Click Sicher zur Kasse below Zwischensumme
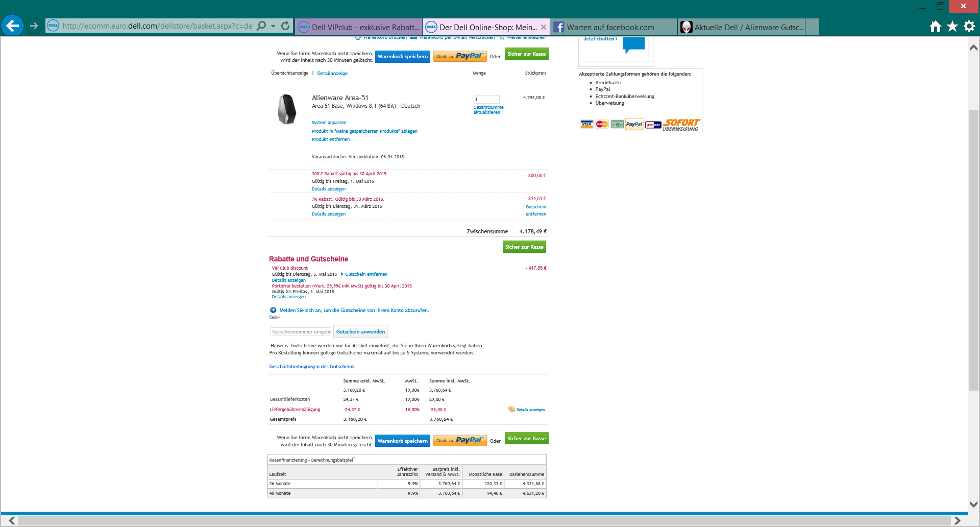Image resolution: width=980 pixels, height=527 pixels. click(x=524, y=247)
